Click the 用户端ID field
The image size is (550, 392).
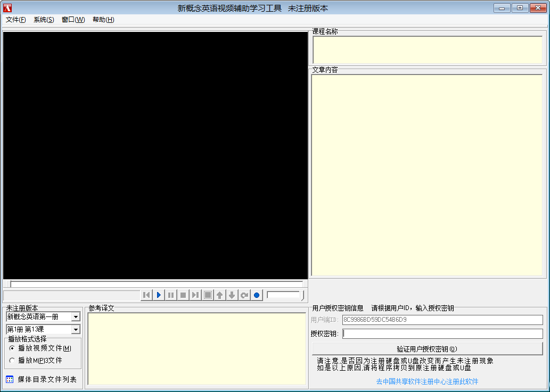(442, 320)
